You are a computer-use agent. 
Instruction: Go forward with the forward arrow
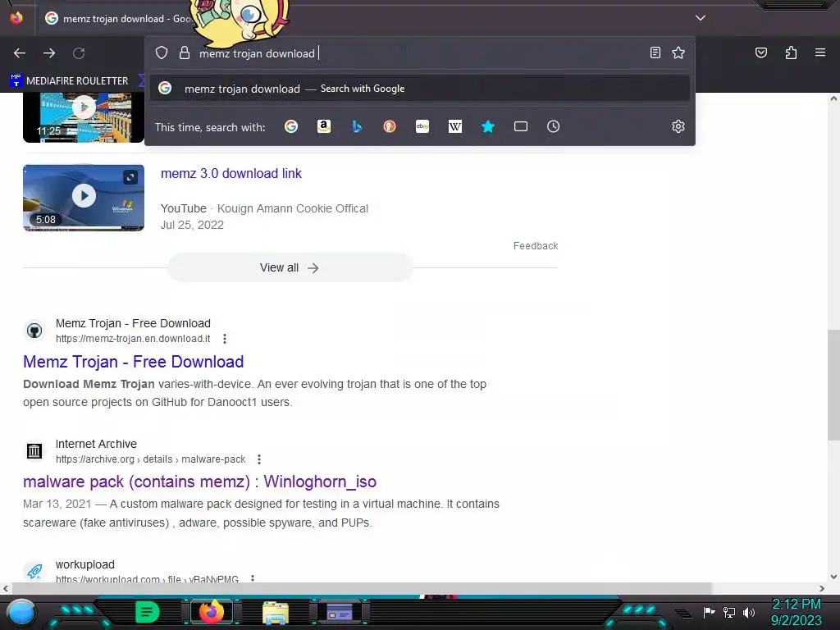coord(49,53)
